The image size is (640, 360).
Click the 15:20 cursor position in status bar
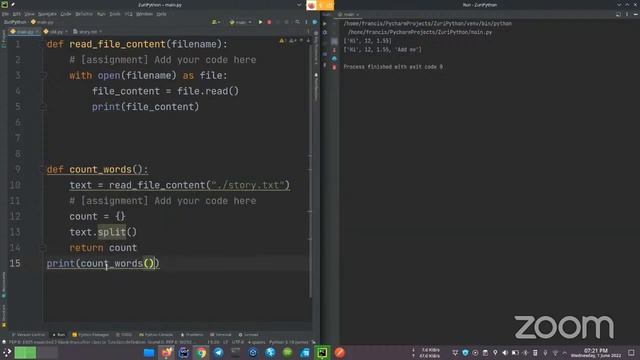(213, 342)
